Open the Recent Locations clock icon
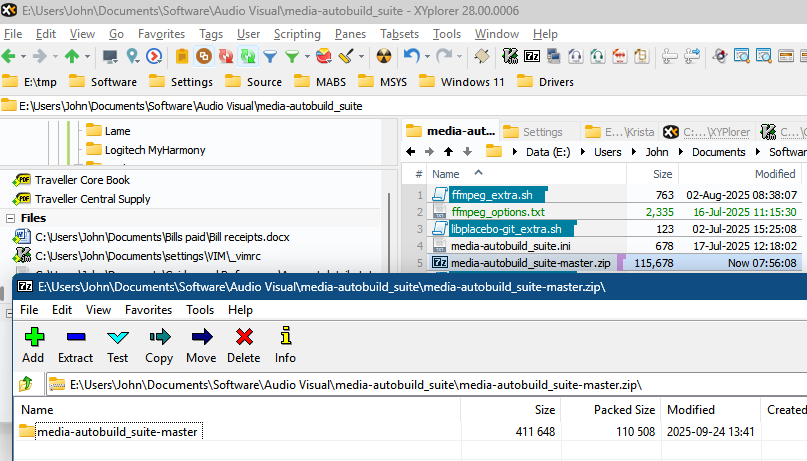This screenshot has height=461, width=807. 154,56
